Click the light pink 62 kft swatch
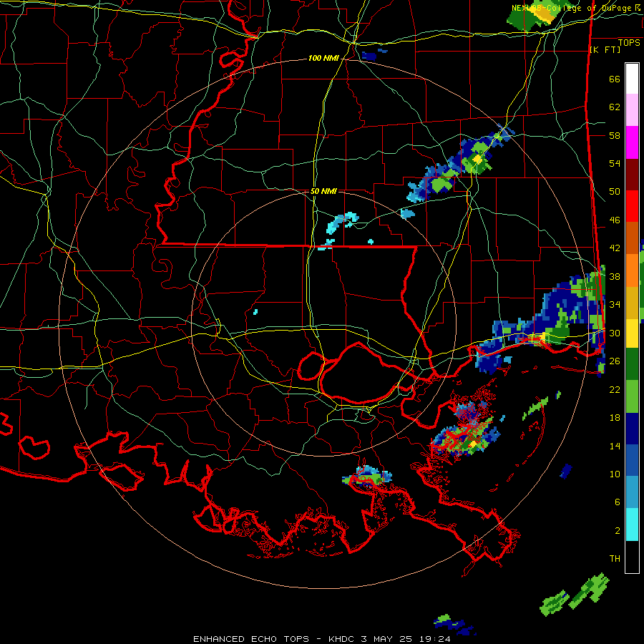This screenshot has width=644, height=644. point(632,110)
